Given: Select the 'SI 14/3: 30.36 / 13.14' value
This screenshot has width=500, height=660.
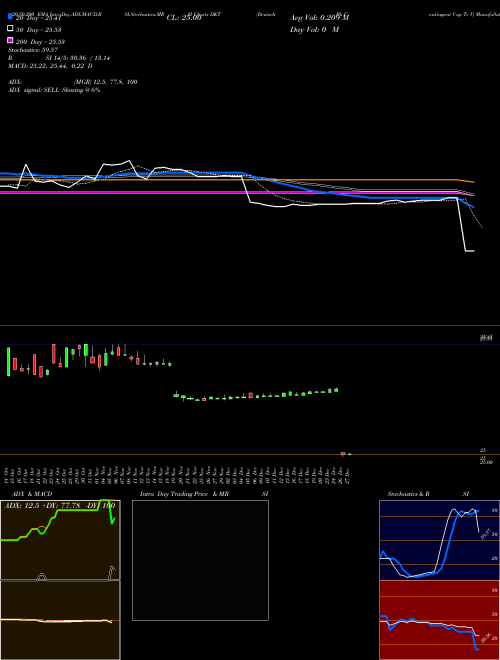Looking at the screenshot, I should tap(78, 58).
